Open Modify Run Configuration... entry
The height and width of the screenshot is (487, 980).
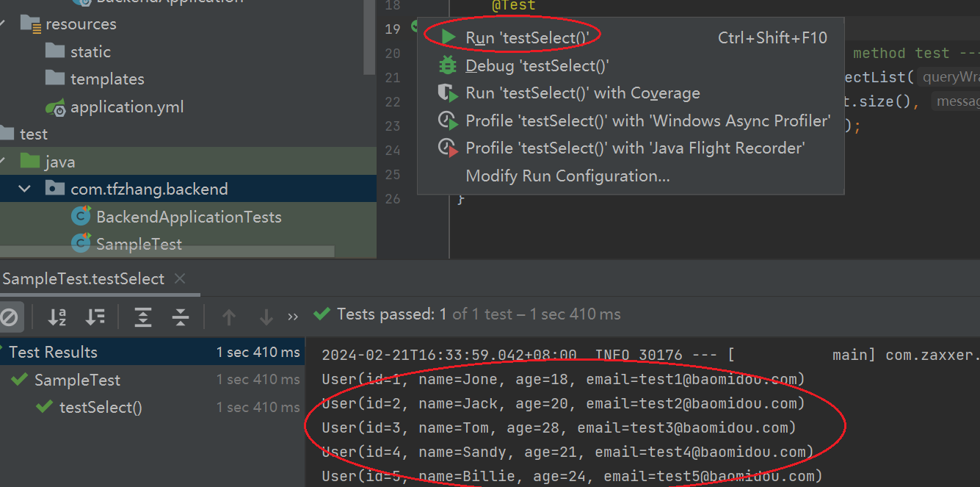tap(631, 176)
